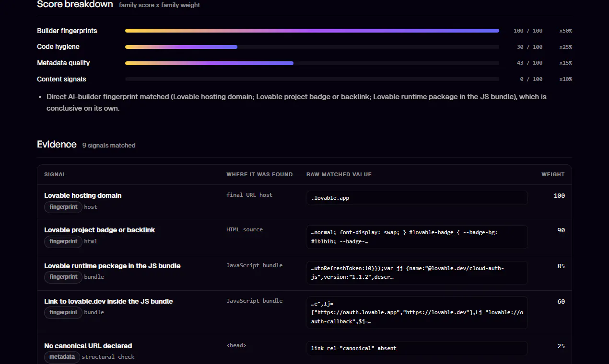This screenshot has height=364, width=609.
Task: Click the WEIGHT column header
Action: pyautogui.click(x=553, y=174)
